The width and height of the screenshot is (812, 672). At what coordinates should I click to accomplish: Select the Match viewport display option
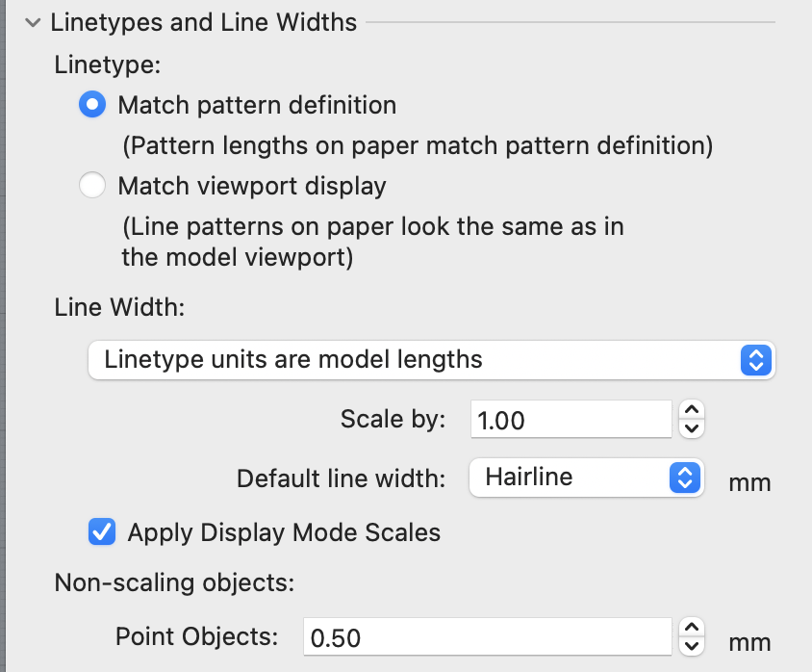click(x=92, y=185)
